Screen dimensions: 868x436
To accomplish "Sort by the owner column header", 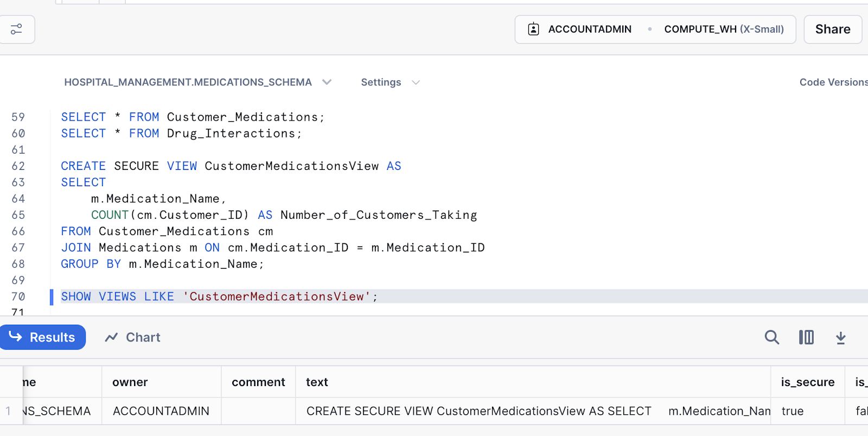I will coord(161,382).
